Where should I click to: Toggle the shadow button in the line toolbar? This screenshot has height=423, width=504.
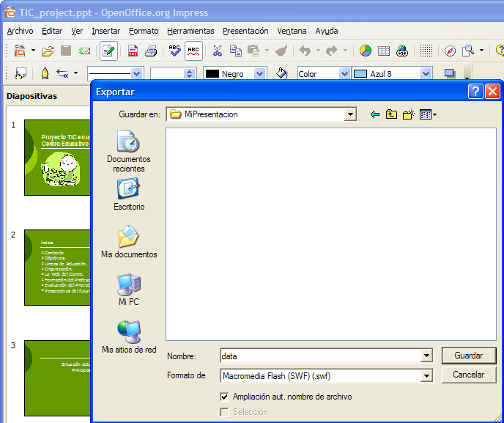point(450,74)
